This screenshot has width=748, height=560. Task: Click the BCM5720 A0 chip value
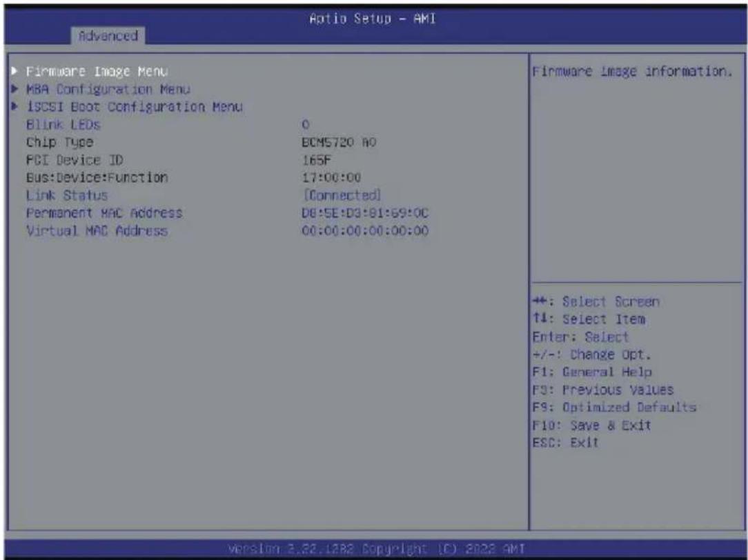coord(339,143)
